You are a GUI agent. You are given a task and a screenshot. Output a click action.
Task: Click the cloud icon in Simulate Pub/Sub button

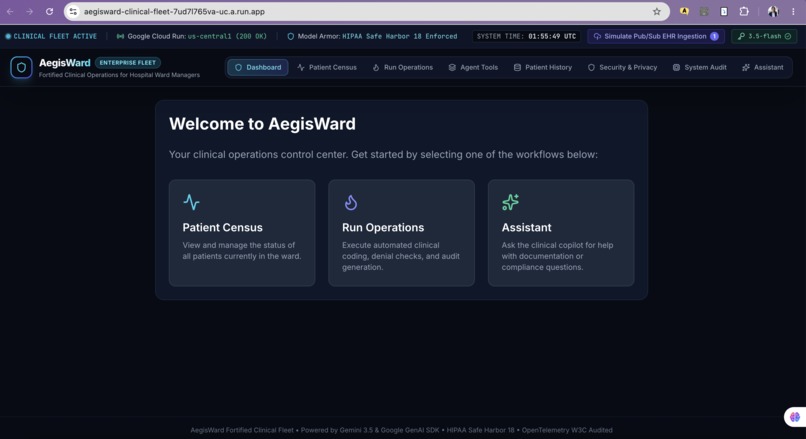click(x=597, y=36)
